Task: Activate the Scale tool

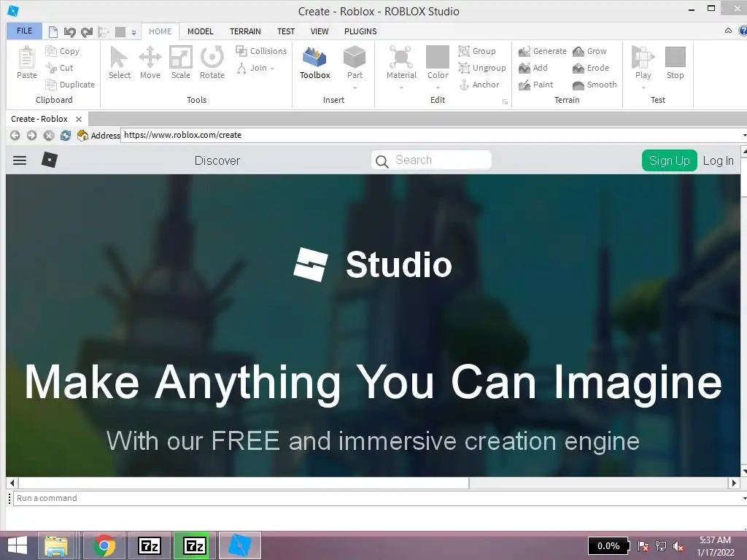Action: pos(181,63)
